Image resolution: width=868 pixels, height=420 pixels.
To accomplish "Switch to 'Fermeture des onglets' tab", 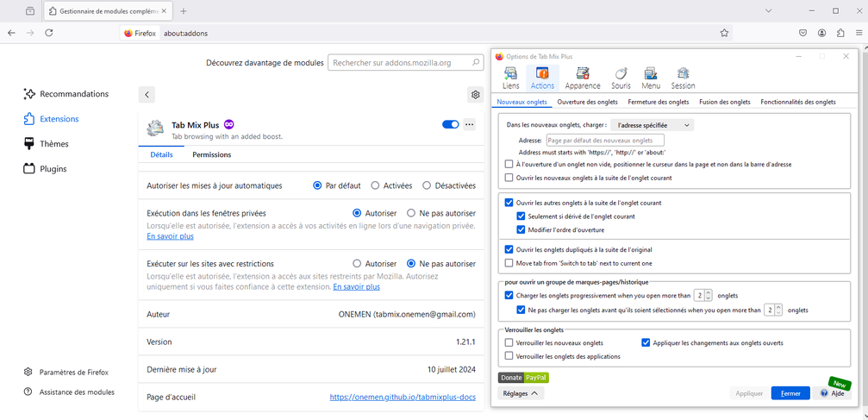I will point(658,102).
